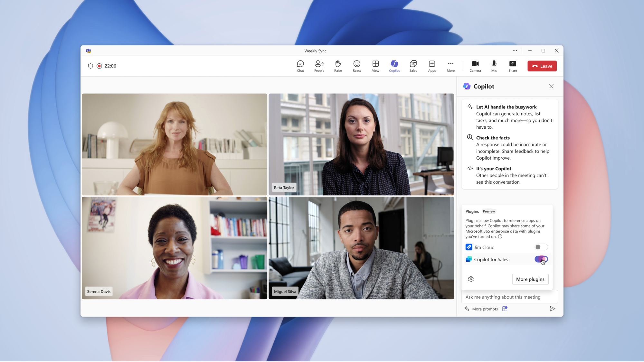The width and height of the screenshot is (644, 362).
Task: Raise your hand in meeting
Action: 338,66
